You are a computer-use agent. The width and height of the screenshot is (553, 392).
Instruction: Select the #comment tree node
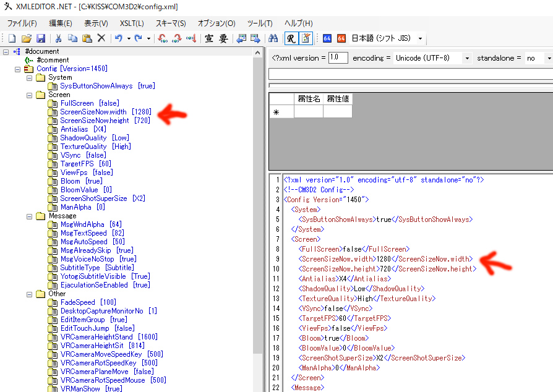click(53, 60)
